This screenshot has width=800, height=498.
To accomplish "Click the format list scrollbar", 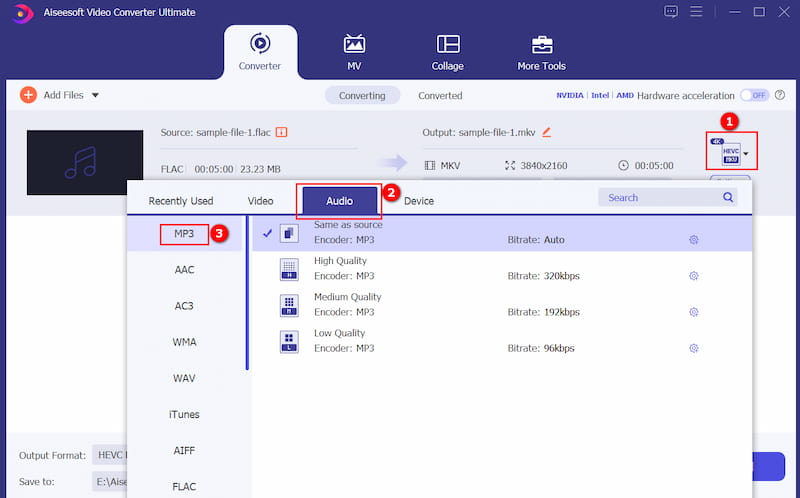I will [247, 293].
